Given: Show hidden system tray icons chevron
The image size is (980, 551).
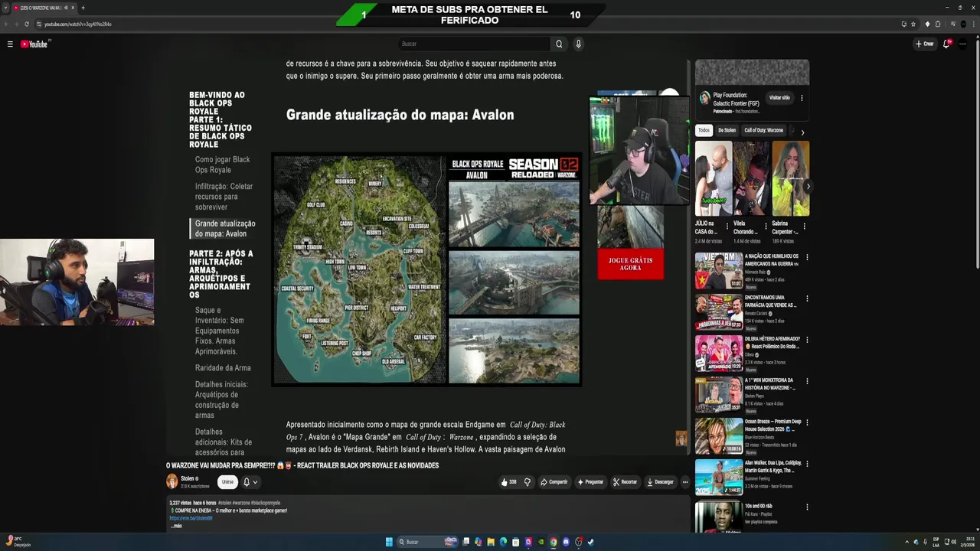Looking at the screenshot, I should click(907, 542).
